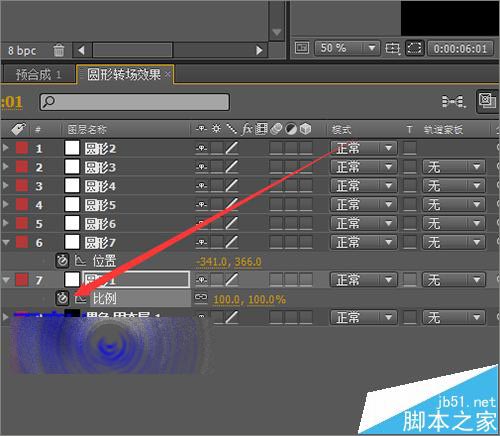Click the right scroll arrow in project panel

[x=259, y=50]
